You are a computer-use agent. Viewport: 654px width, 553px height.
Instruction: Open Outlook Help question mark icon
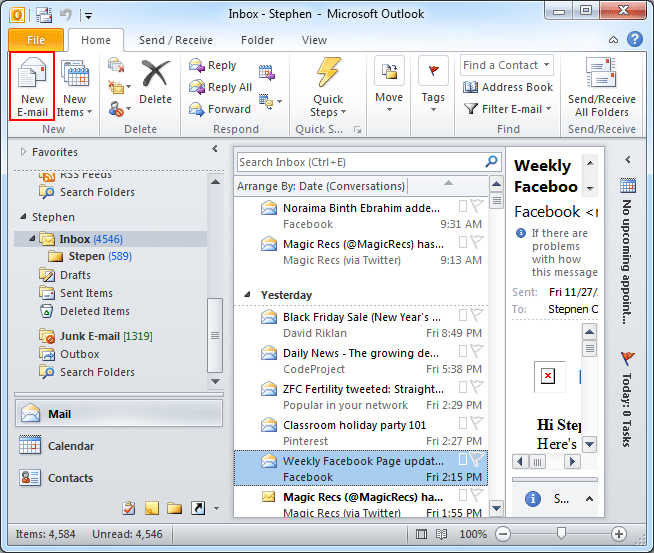click(x=634, y=40)
